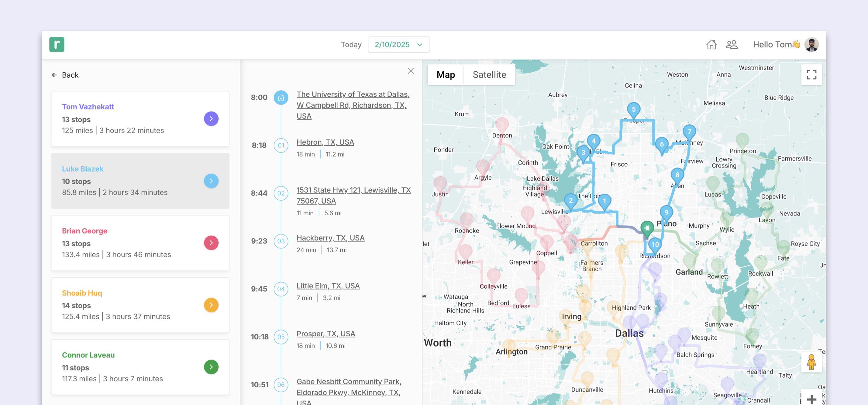Close the route stop details panel

point(410,71)
